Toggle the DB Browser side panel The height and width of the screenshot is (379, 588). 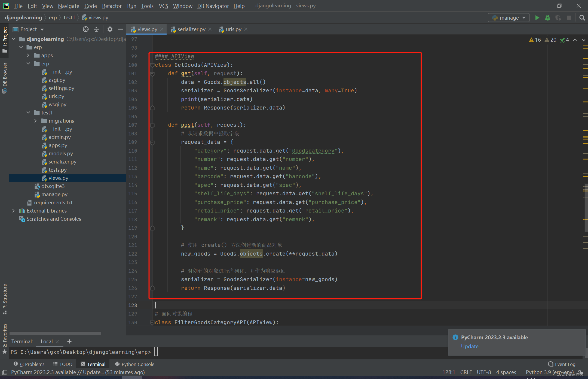click(5, 77)
